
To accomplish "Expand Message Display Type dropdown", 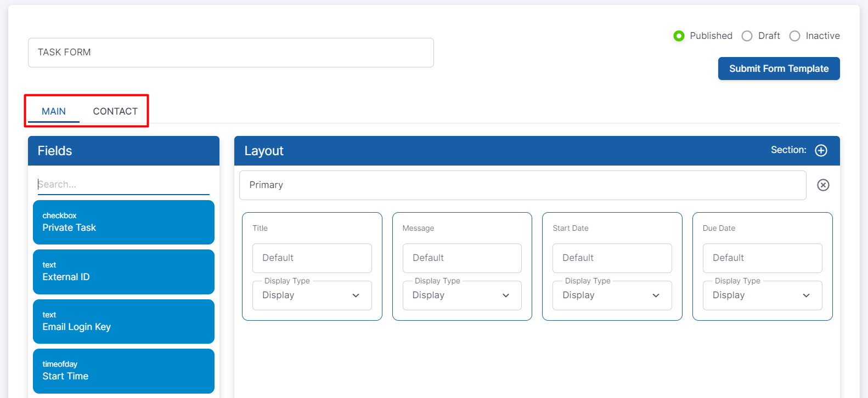I will [x=462, y=295].
